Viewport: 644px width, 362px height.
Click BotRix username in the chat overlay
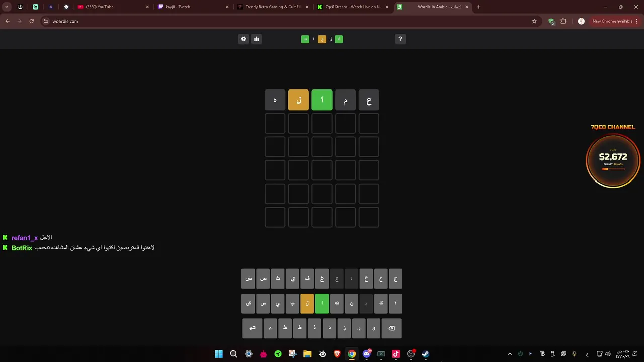(22, 248)
